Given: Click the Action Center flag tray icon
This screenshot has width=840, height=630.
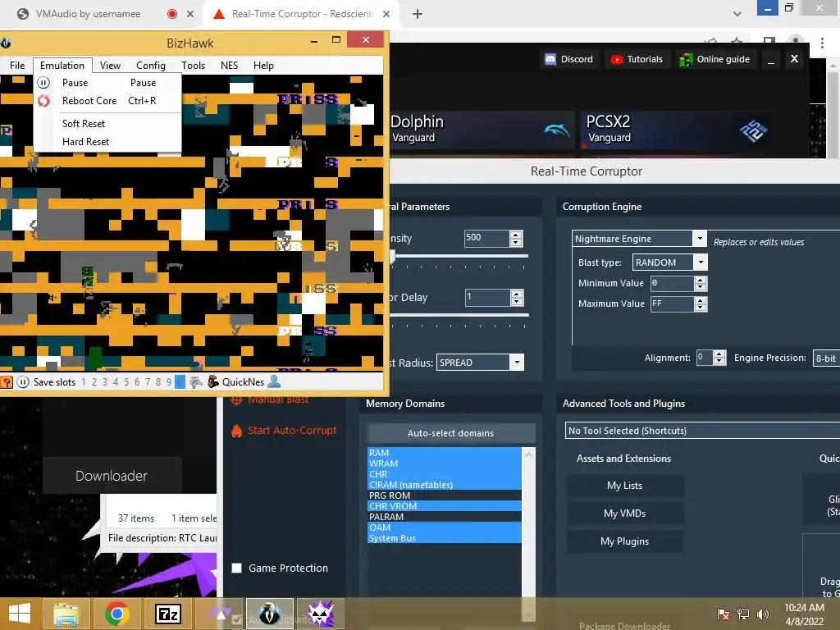Looking at the screenshot, I should (724, 614).
